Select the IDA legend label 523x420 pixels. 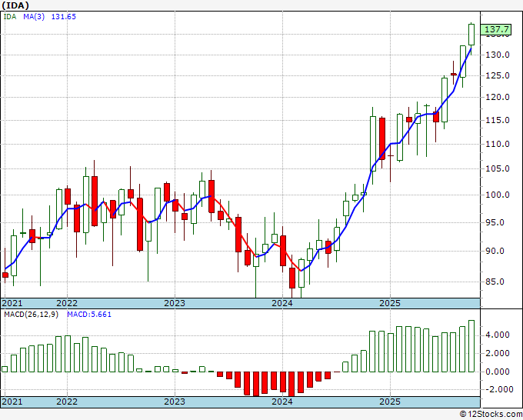pyautogui.click(x=10, y=17)
